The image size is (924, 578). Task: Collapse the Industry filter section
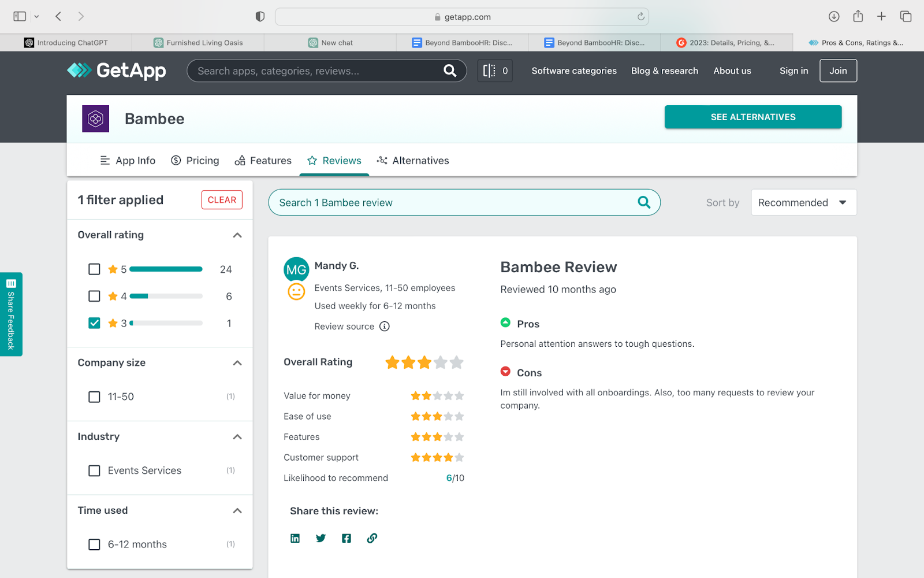[x=237, y=437]
